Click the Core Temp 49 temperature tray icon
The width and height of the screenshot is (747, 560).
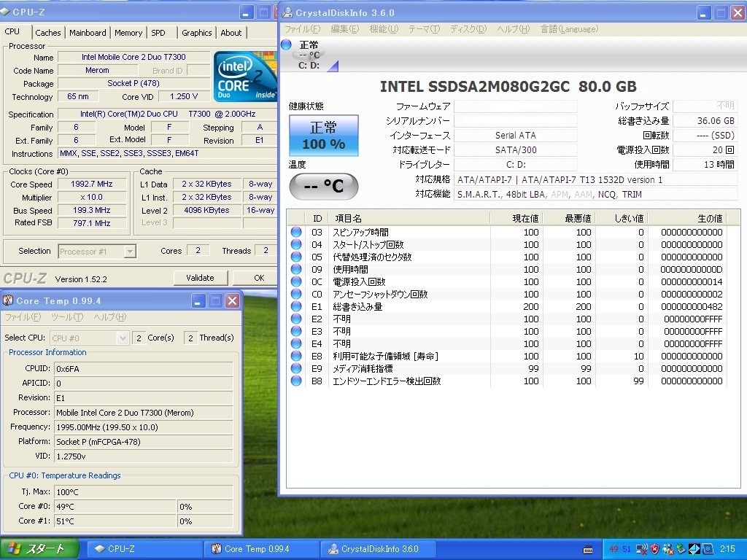[x=614, y=549]
